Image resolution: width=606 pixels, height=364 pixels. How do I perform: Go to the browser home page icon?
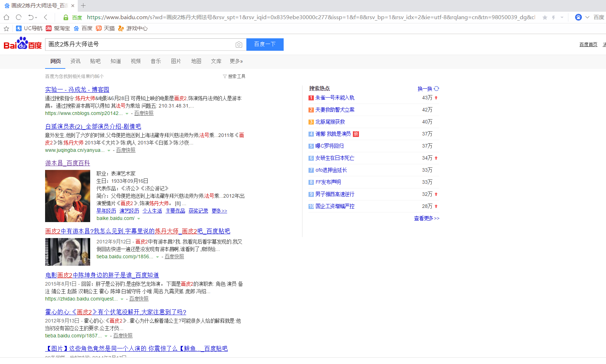pos(6,17)
